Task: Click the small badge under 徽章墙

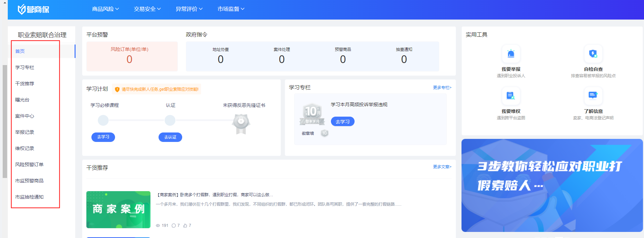Action: [x=325, y=133]
